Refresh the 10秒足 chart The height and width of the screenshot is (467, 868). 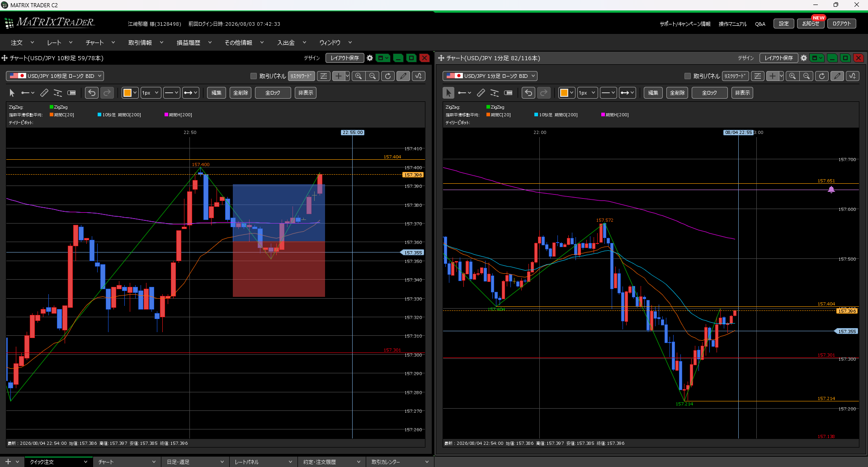pyautogui.click(x=388, y=76)
